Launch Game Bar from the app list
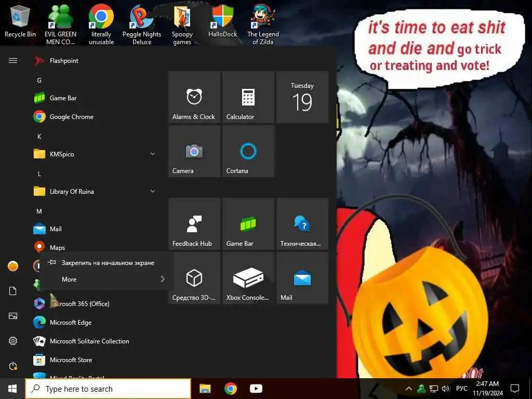 click(x=95, y=98)
